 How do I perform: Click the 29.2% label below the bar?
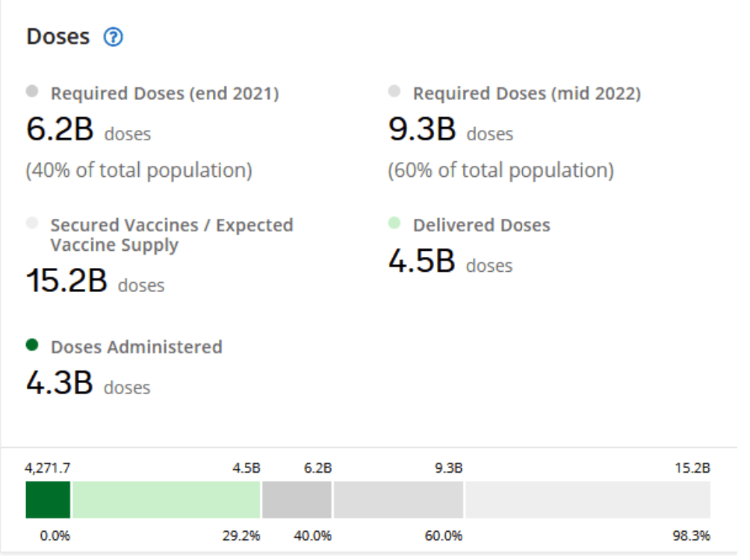click(242, 536)
